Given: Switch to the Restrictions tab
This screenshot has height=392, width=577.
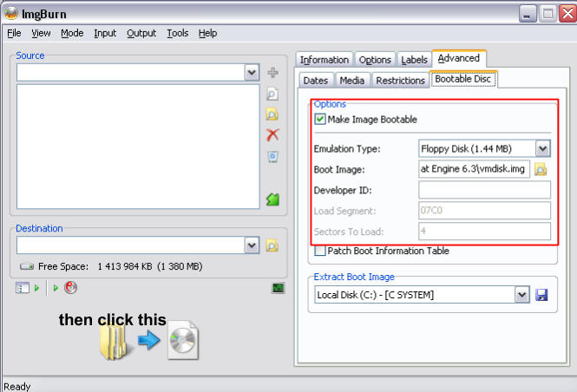Looking at the screenshot, I should 401,81.
